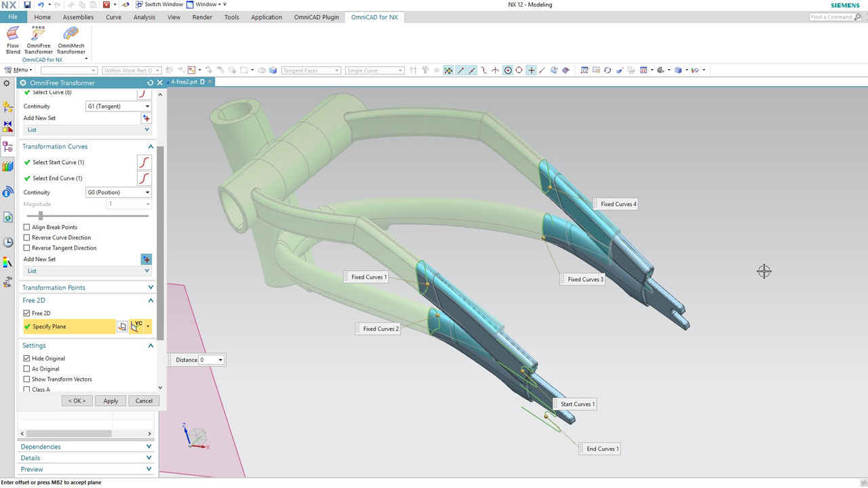Image resolution: width=868 pixels, height=488 pixels.
Task: Click the Rotate view toolbar icon
Action: point(608,70)
